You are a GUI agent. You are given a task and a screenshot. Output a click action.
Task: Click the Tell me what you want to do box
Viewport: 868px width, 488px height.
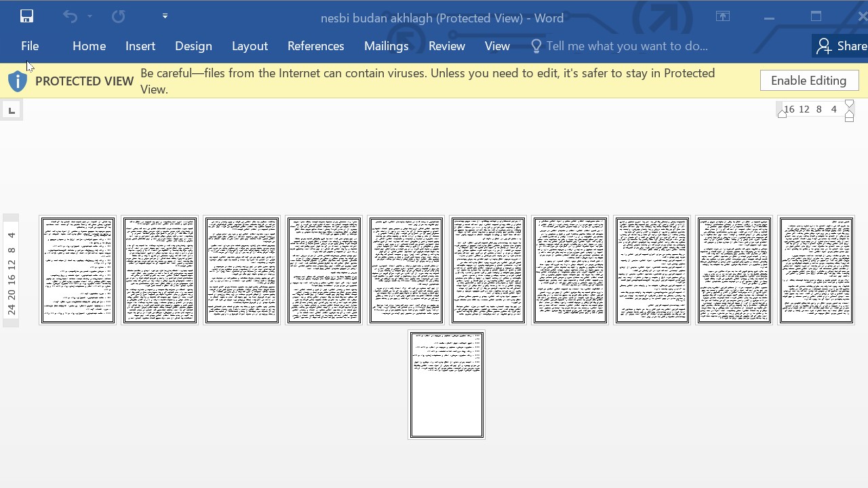627,46
